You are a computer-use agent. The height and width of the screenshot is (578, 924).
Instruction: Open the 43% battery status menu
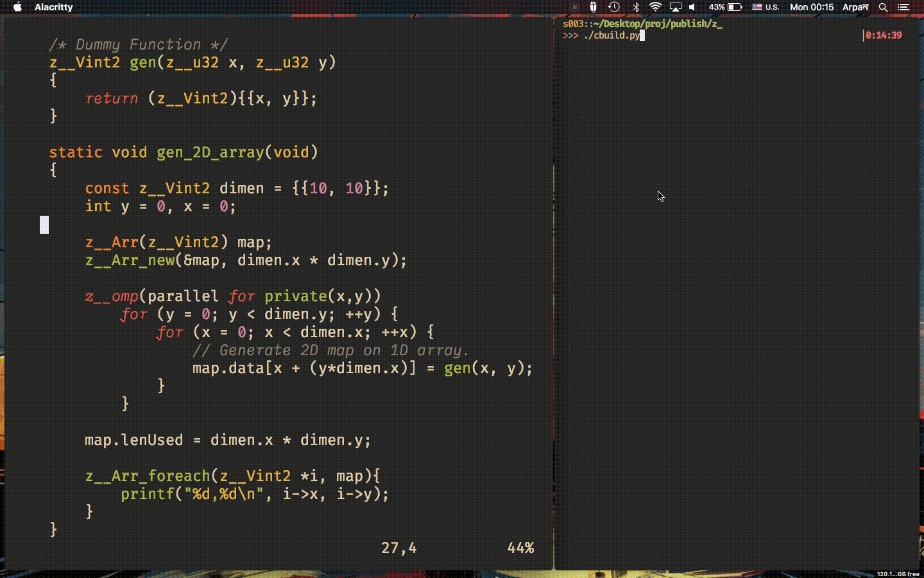(x=726, y=7)
